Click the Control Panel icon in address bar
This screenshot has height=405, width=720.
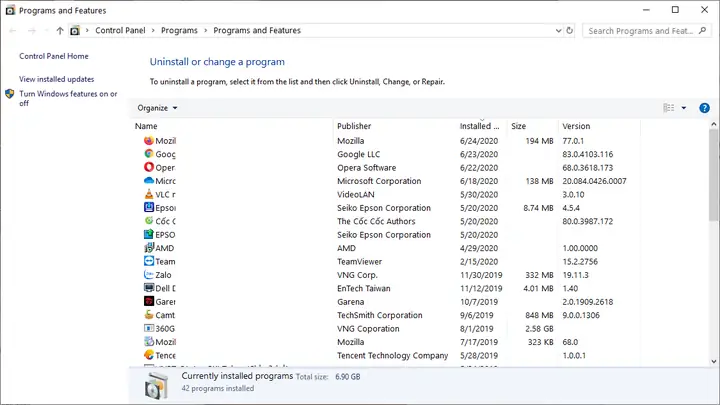74,31
